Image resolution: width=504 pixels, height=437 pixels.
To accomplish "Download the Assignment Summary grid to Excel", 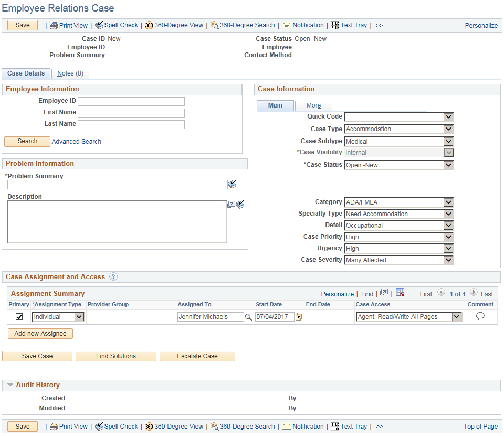I will coord(401,293).
